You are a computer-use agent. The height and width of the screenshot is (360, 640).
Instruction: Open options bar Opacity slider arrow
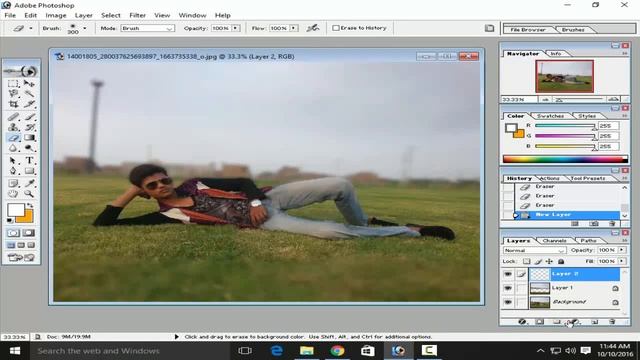[x=236, y=28]
